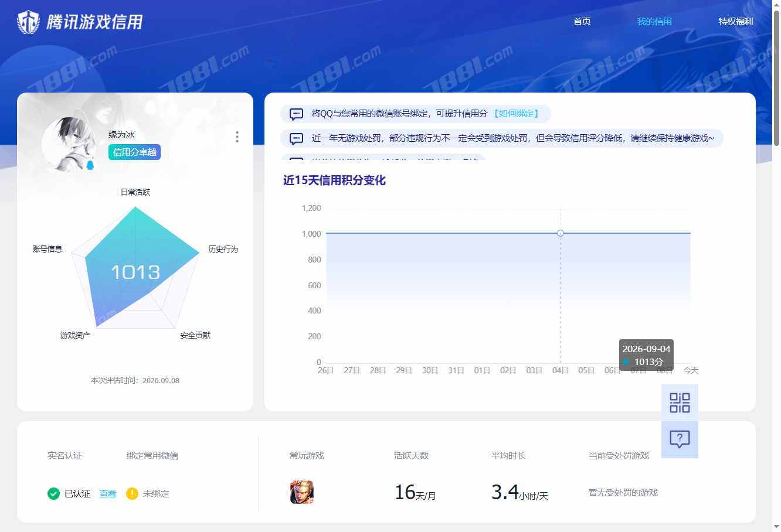The width and height of the screenshot is (781, 532).
Task: Click the 当前受处罚游戏 column label
Action: 619,455
